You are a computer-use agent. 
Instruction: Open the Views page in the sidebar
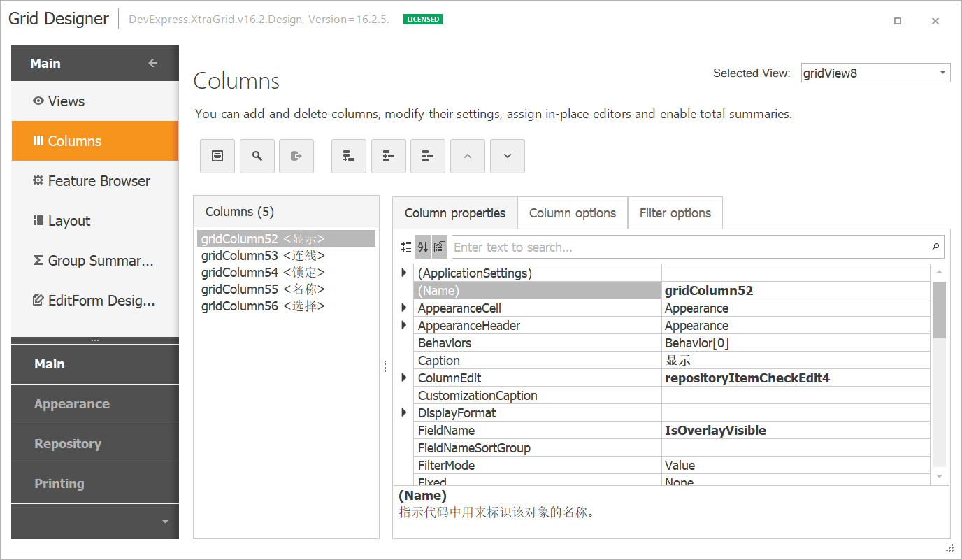point(95,101)
